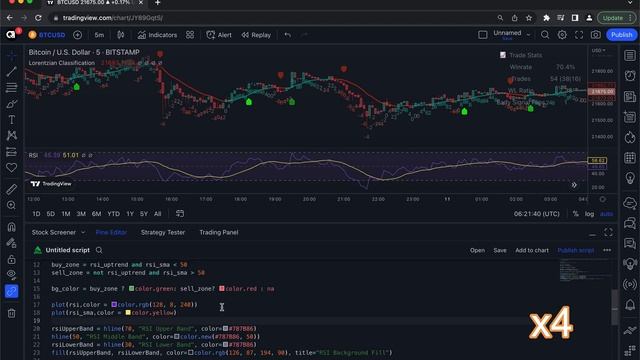Click the color.yellow swatch on line 18

tap(128, 313)
